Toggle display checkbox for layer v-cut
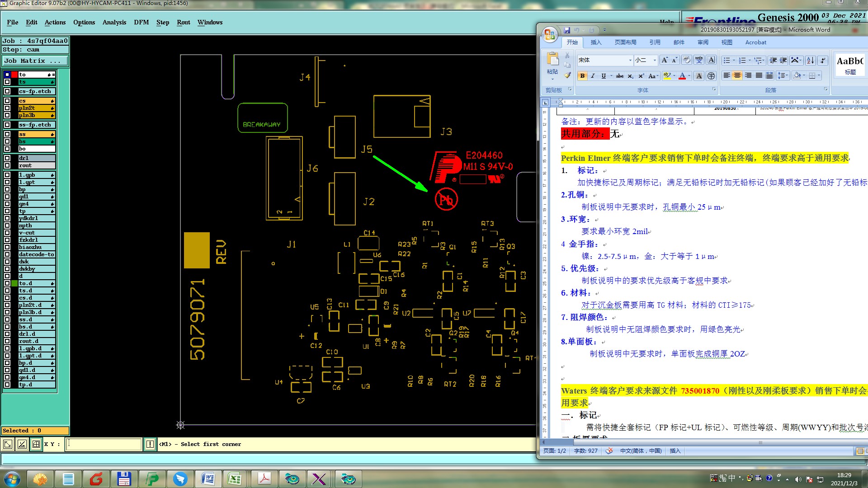This screenshot has height=488, width=868. click(x=7, y=233)
